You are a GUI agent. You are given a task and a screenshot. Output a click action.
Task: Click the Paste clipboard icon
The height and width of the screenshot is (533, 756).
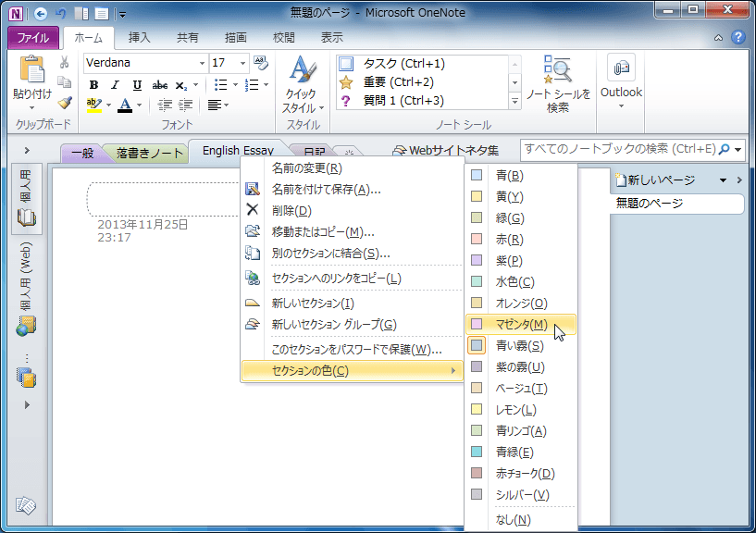pos(31,70)
